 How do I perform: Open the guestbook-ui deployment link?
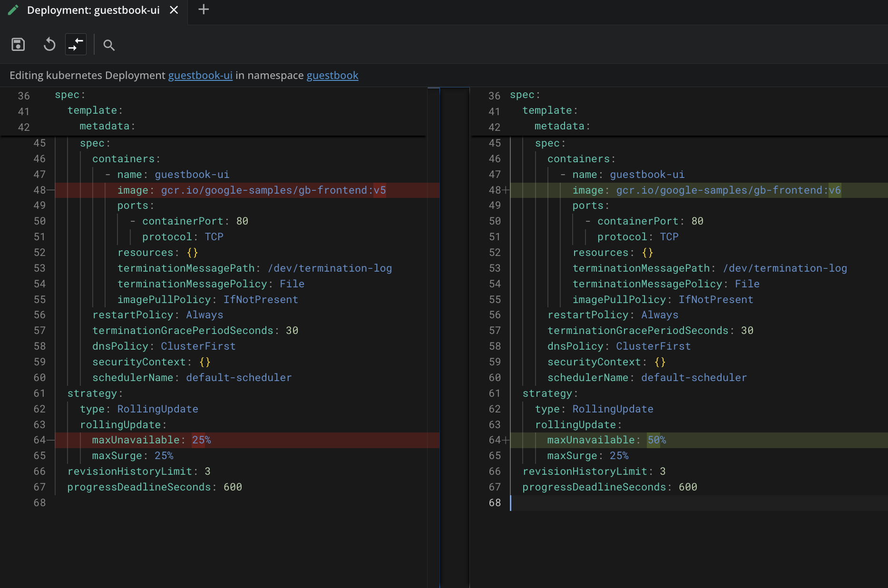(200, 75)
